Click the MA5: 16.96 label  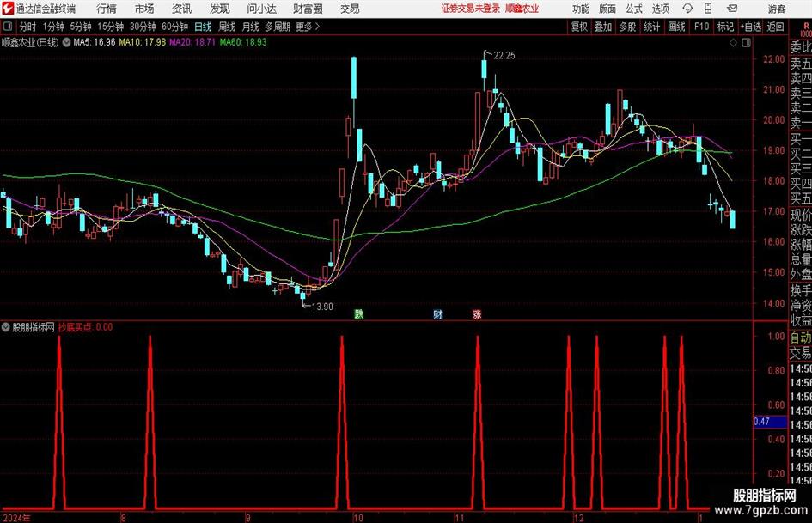point(95,42)
